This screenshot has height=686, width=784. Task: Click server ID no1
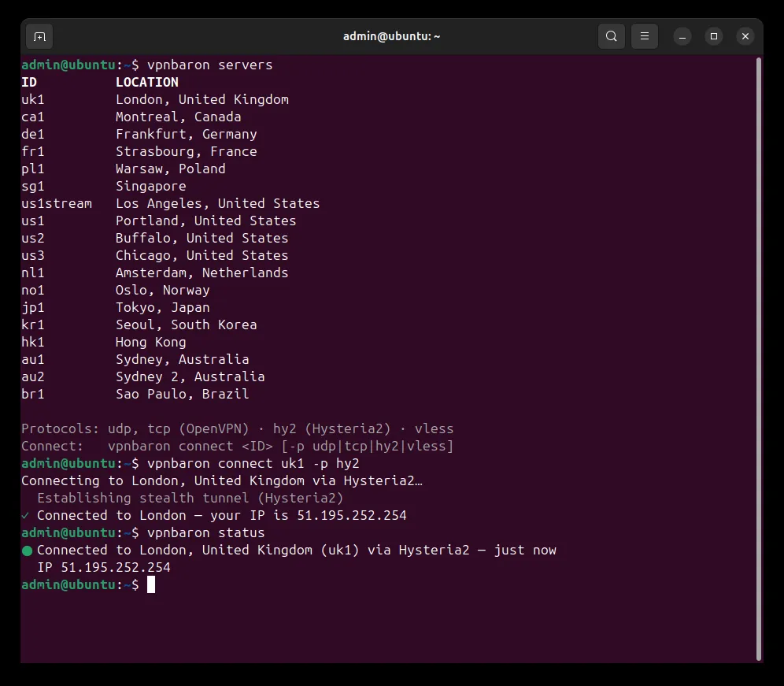(33, 290)
